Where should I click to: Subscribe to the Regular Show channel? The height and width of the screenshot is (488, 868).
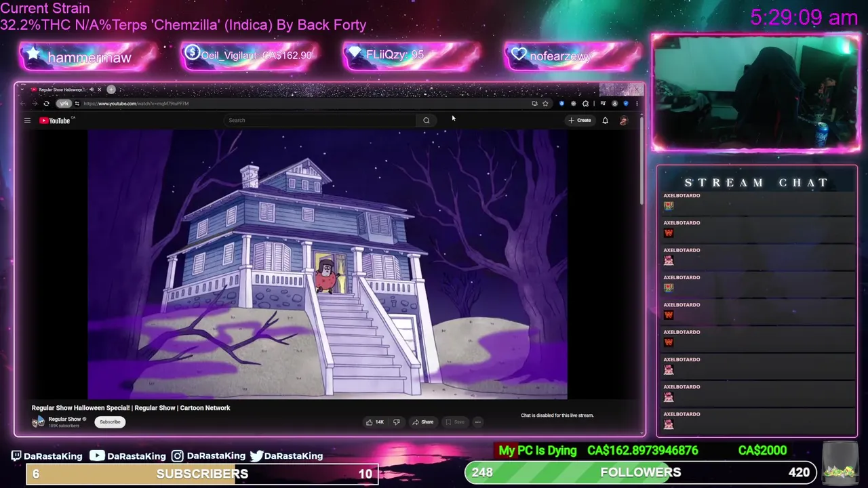pyautogui.click(x=110, y=422)
